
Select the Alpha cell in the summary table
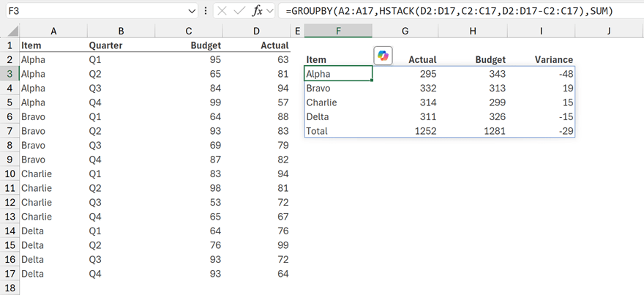(338, 74)
